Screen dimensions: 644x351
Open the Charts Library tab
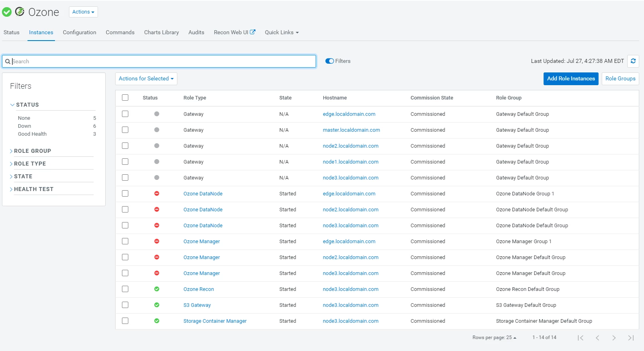pos(161,32)
